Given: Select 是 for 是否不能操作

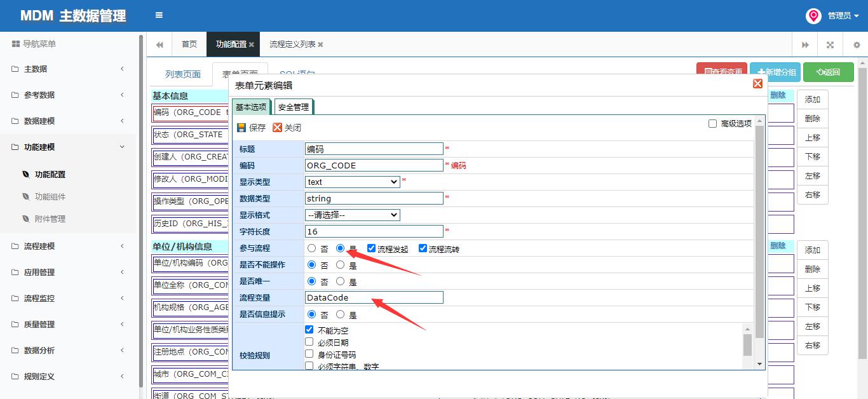Looking at the screenshot, I should [x=340, y=265].
